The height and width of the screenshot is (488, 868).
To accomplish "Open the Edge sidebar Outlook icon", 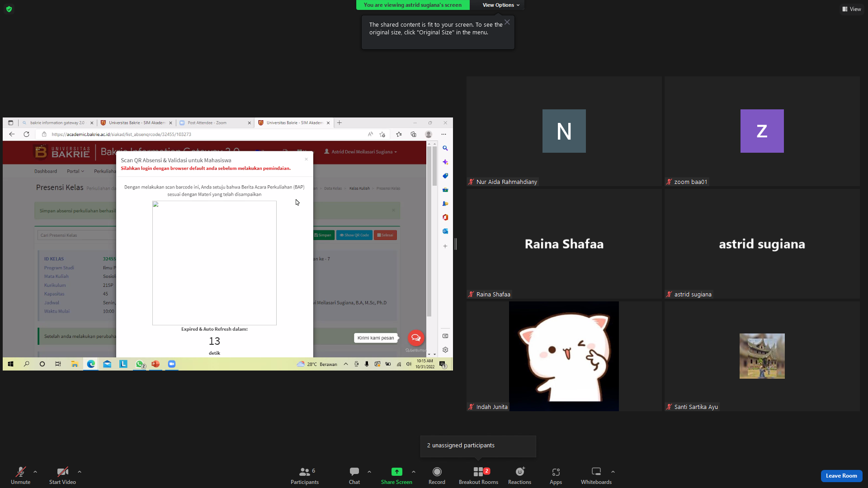I will click(x=445, y=231).
